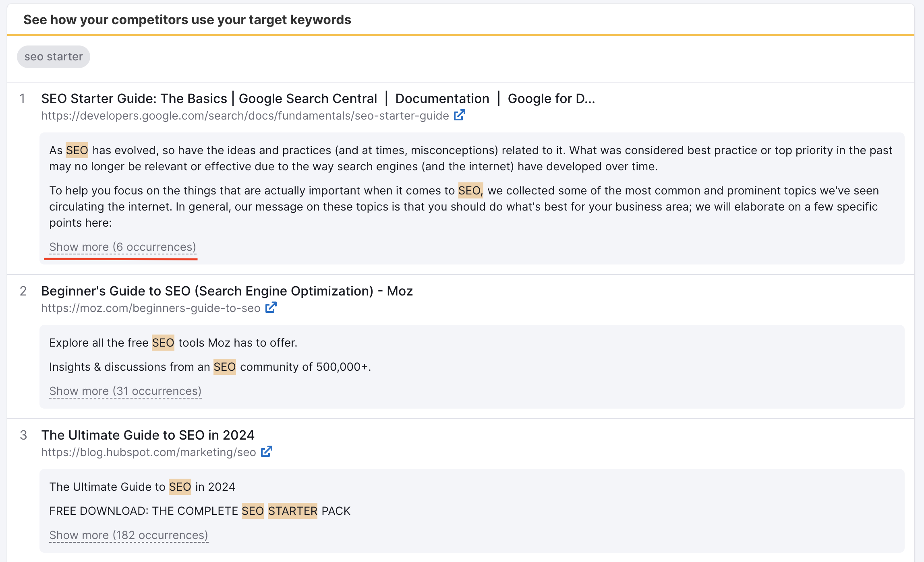Open the Google SEO Starter Guide external link icon
924x562 pixels.
tap(459, 115)
